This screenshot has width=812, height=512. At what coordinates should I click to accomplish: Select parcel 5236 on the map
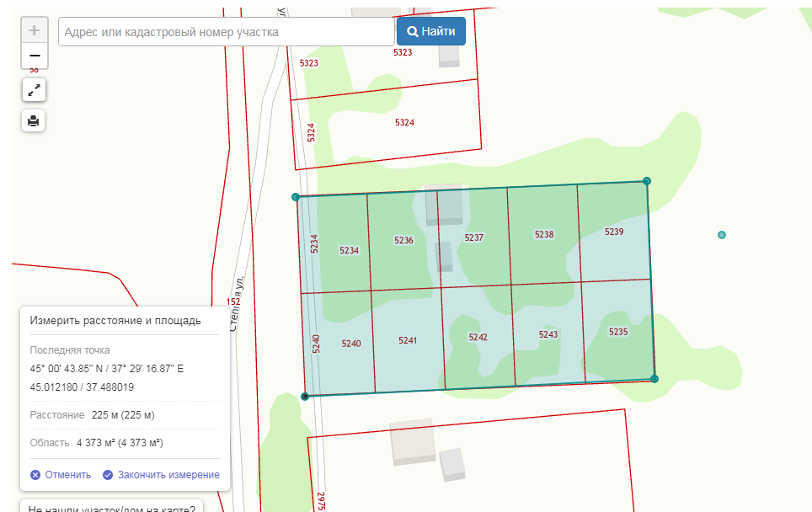click(x=403, y=241)
